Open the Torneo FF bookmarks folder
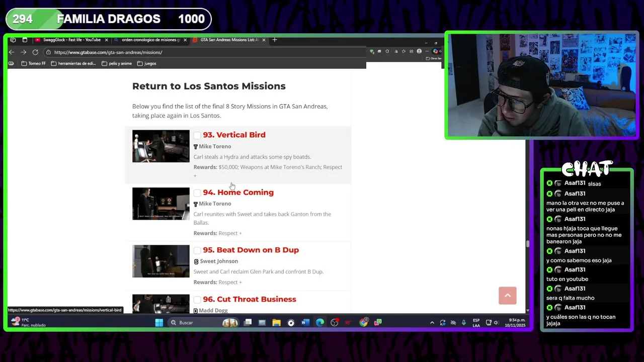The image size is (644, 362). pos(33,63)
